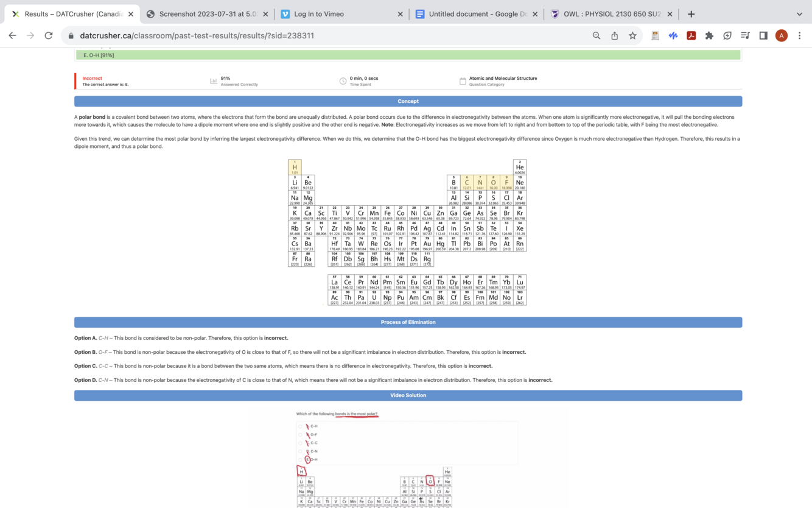Expand the tab search chevron
This screenshot has width=812, height=508.
pyautogui.click(x=799, y=13)
